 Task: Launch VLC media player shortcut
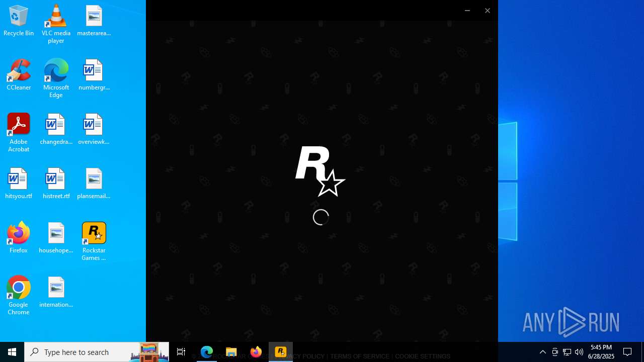point(56,24)
